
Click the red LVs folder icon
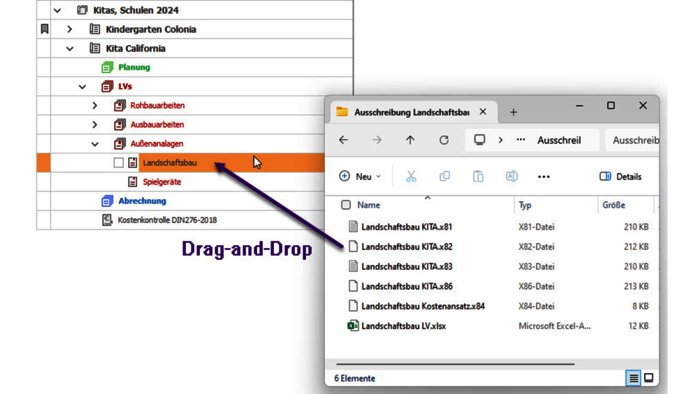pos(107,86)
